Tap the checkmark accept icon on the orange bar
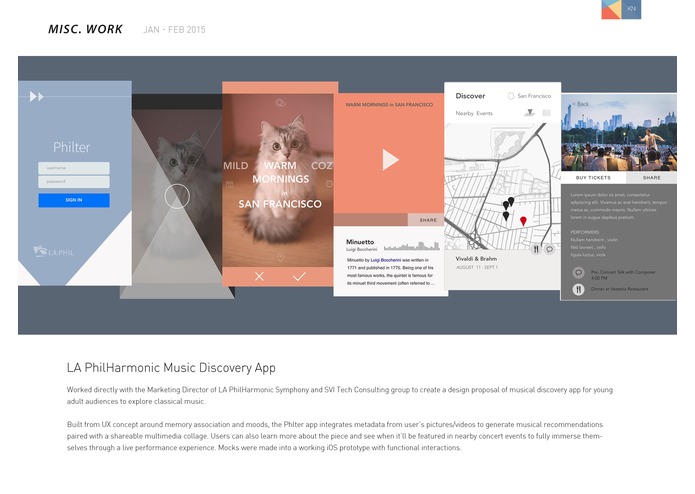Viewport: 695px width, 494px height. (299, 276)
